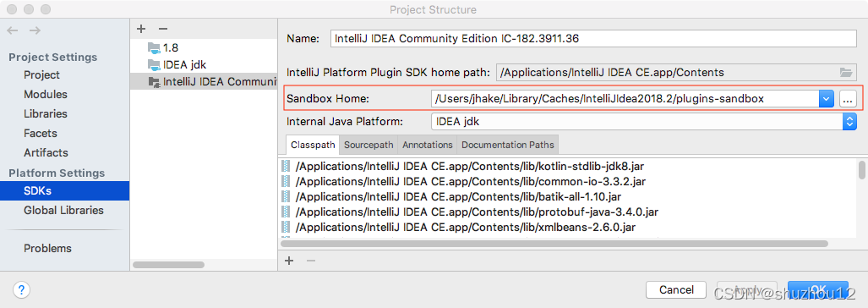Select SDKs in Platform Settings
The width and height of the screenshot is (868, 308).
pyautogui.click(x=65, y=190)
